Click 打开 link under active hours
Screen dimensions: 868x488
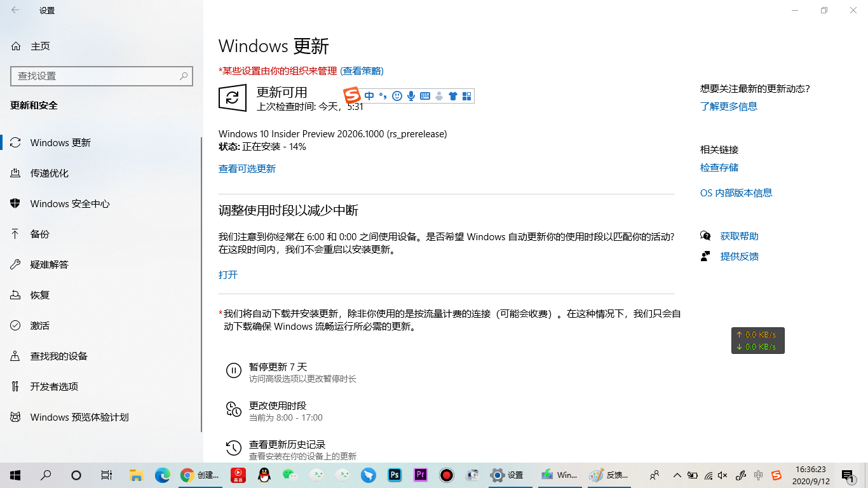coord(228,274)
